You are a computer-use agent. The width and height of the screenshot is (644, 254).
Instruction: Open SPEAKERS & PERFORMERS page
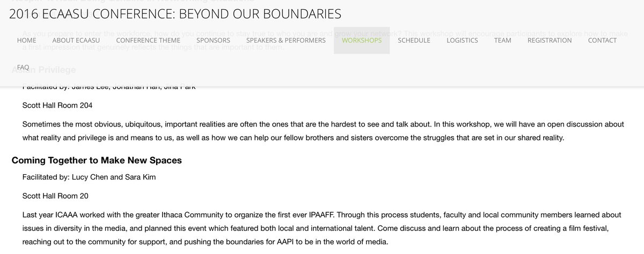[286, 40]
